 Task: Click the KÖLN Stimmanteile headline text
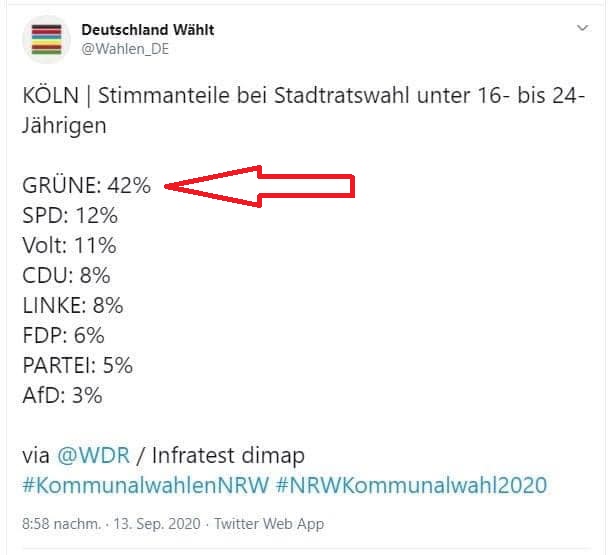[x=304, y=111]
